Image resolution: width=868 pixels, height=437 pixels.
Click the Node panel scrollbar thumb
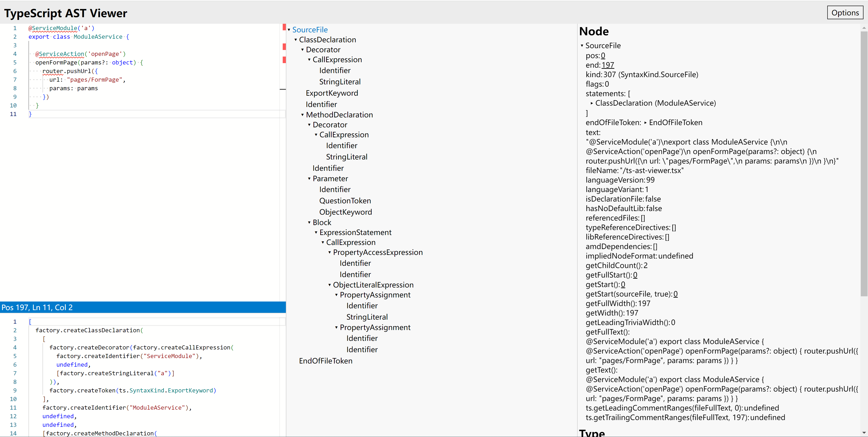pos(864,163)
